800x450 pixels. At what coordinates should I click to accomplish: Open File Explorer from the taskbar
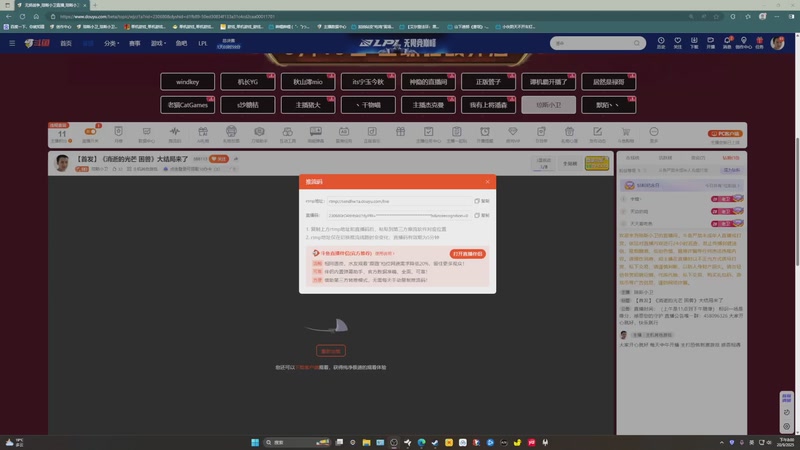pyautogui.click(x=366, y=442)
